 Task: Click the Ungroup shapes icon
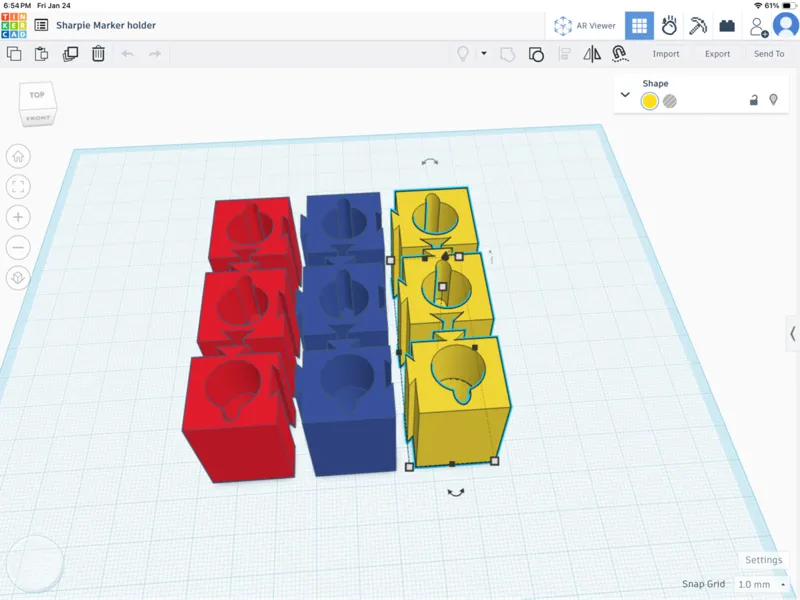click(536, 54)
